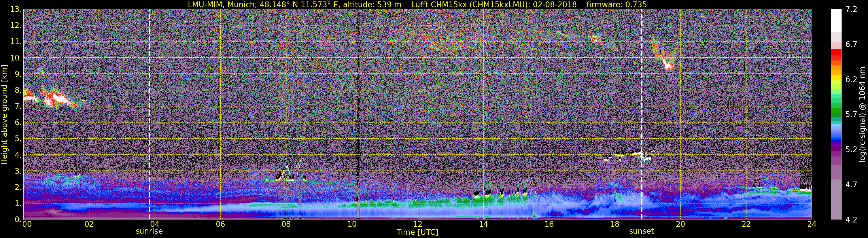Viewport: 868px width, 238px height.
Task: Click the time axis tick label 24
Action: [x=812, y=224]
